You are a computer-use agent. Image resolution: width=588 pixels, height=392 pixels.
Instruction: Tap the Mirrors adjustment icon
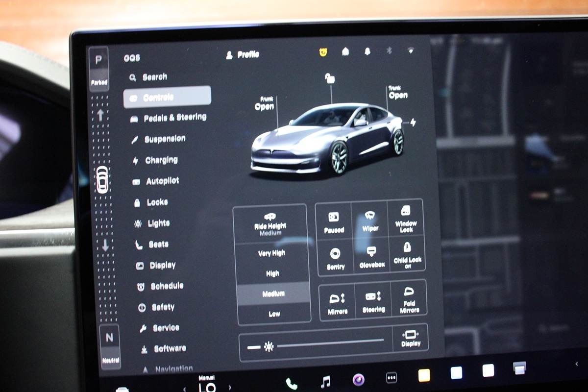337,303
